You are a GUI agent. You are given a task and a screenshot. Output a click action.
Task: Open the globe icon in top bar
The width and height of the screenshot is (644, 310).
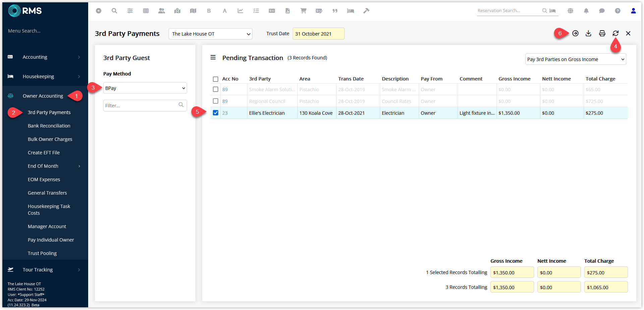pyautogui.click(x=570, y=11)
